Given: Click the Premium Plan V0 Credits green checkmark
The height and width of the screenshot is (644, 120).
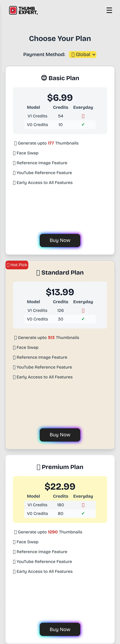Looking at the screenshot, I should 83,513.
